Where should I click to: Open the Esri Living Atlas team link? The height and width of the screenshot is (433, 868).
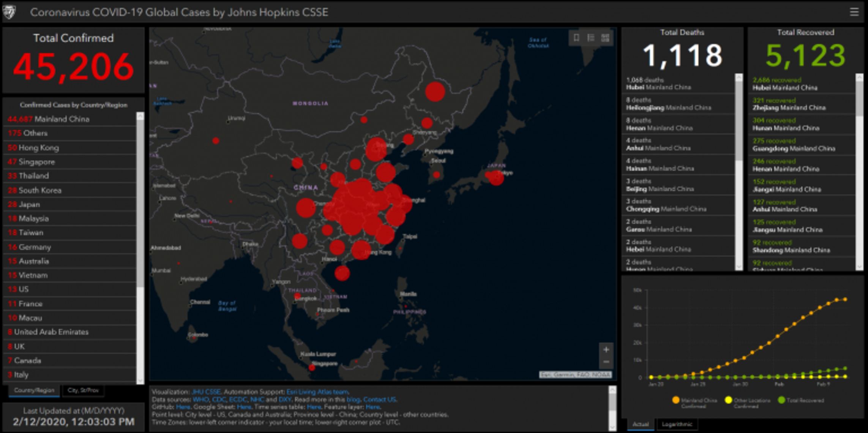click(317, 392)
